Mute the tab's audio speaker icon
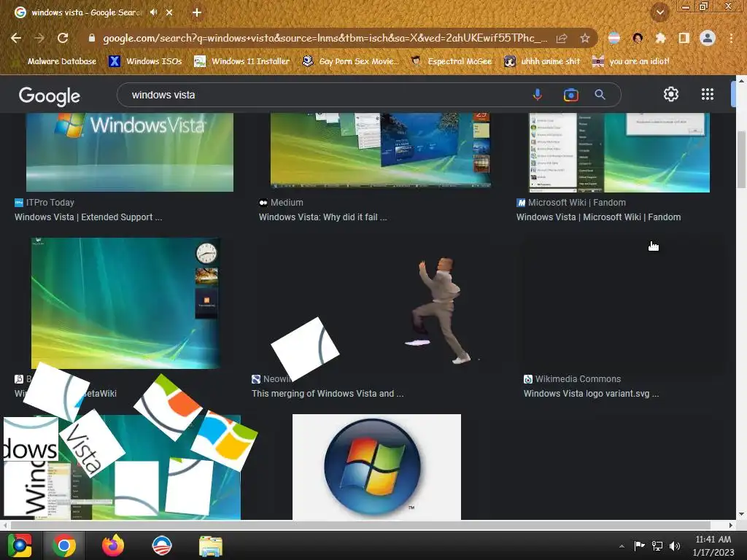The width and height of the screenshot is (747, 560). pyautogui.click(x=153, y=12)
